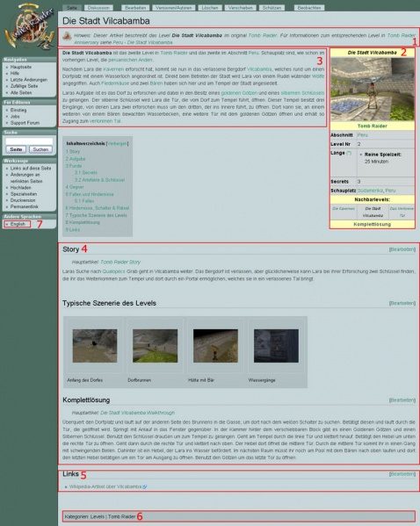Click Einstieg under Für Editoren
Screen dimensions: 420x526
[18, 110]
